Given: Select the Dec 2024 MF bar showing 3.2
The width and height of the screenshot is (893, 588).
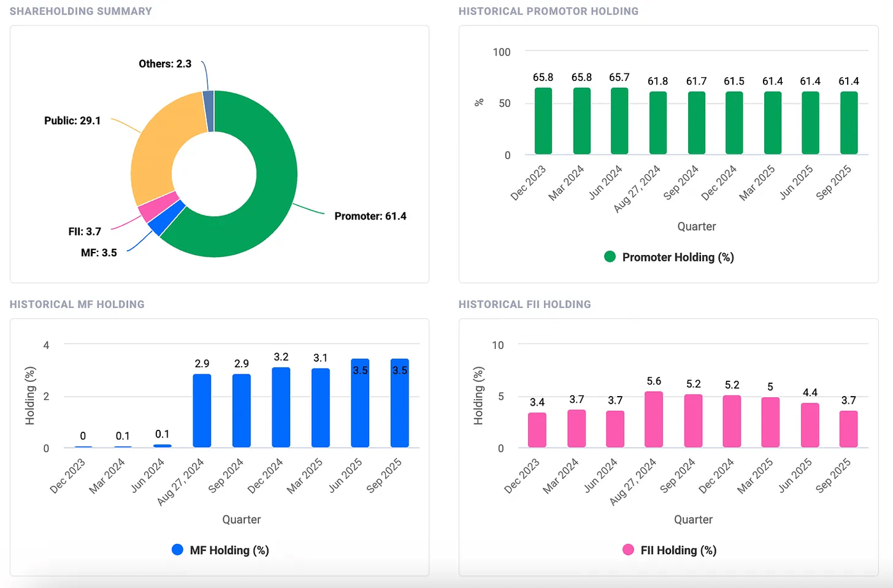Looking at the screenshot, I should point(281,408).
